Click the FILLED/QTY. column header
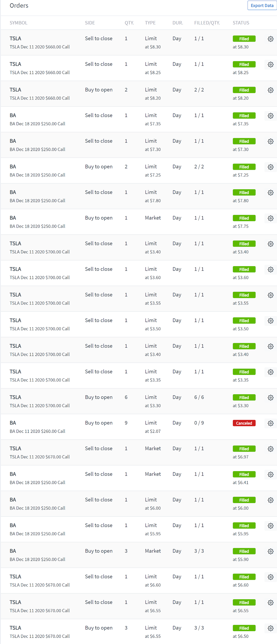Screen dimensions: 277x644 pyautogui.click(x=207, y=23)
